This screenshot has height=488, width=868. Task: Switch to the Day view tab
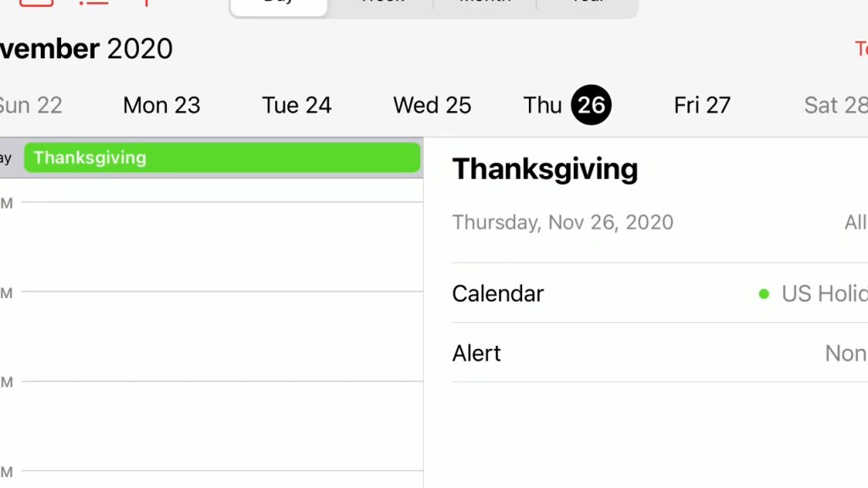[279, 4]
